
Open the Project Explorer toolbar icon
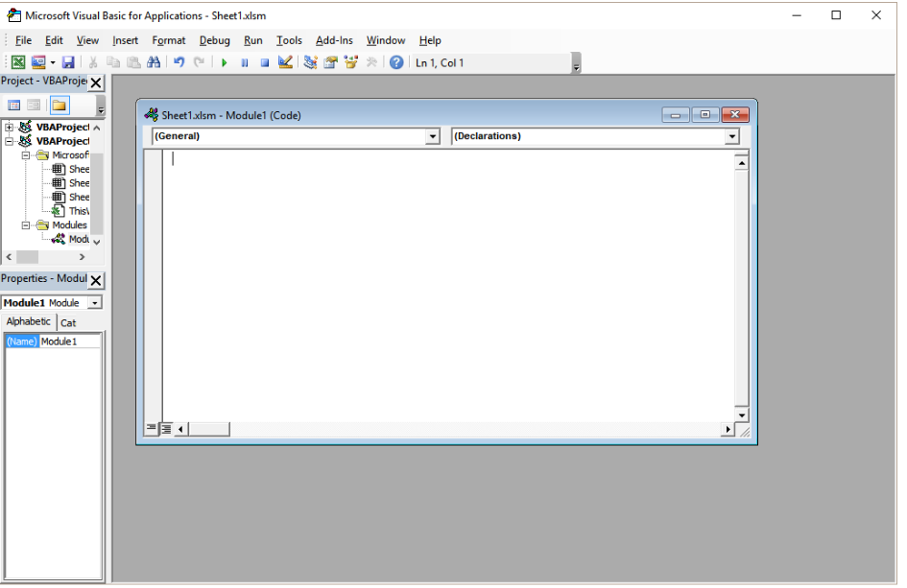(311, 62)
